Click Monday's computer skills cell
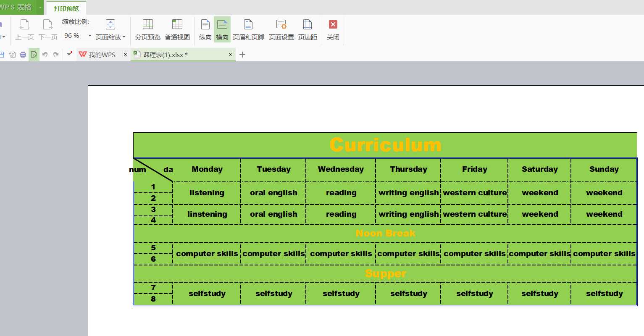 pyautogui.click(x=207, y=254)
